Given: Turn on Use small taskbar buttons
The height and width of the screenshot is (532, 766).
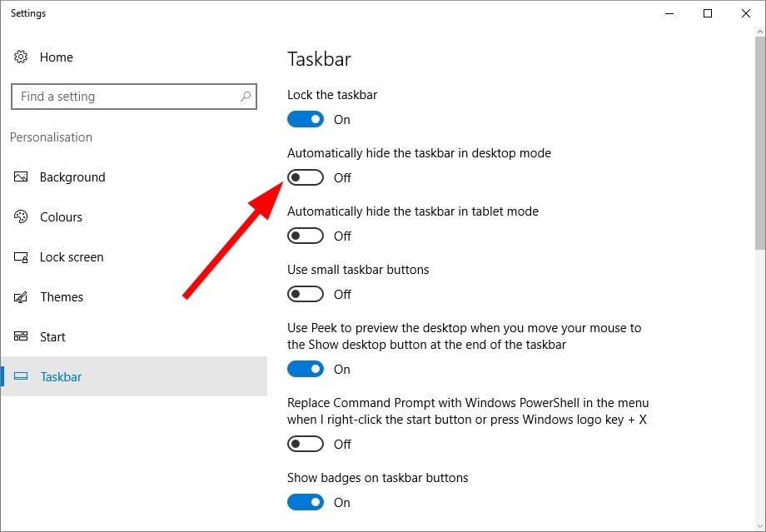Looking at the screenshot, I should [306, 294].
